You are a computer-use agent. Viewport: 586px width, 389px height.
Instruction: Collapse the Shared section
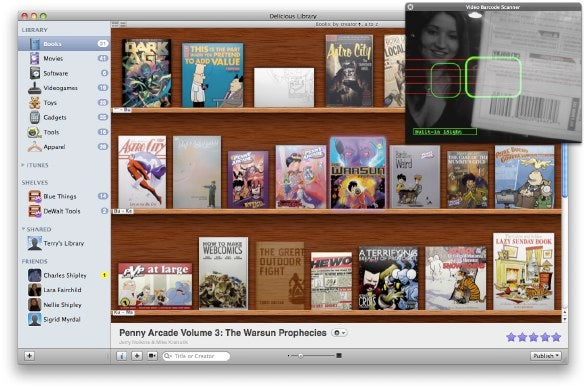point(23,229)
